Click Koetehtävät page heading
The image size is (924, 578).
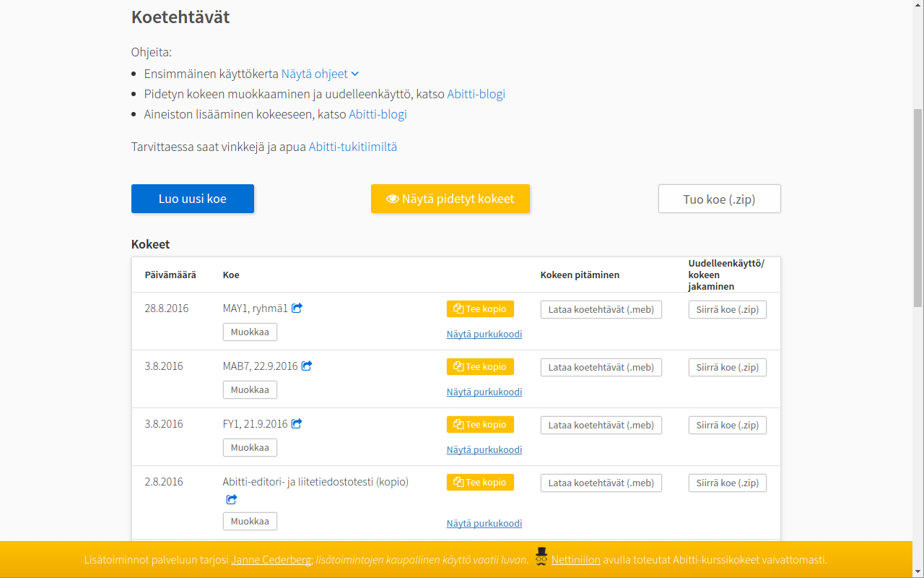pos(180,17)
